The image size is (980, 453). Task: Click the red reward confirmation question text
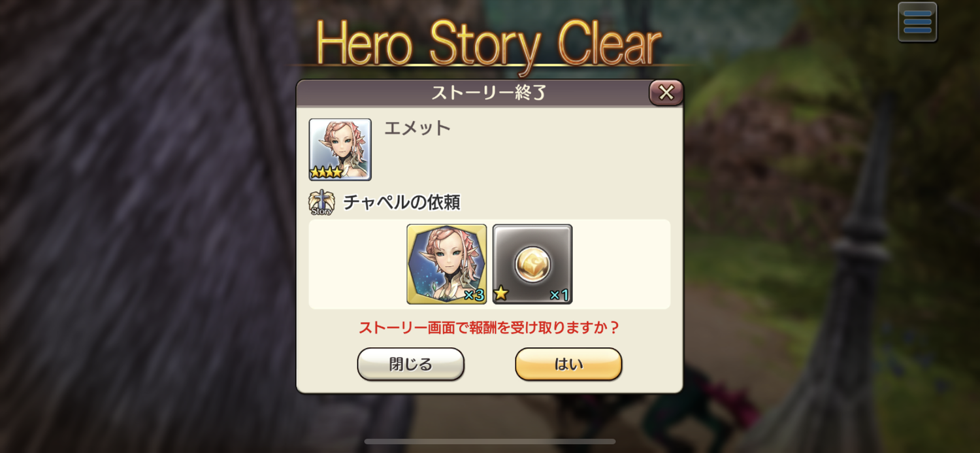click(x=489, y=327)
